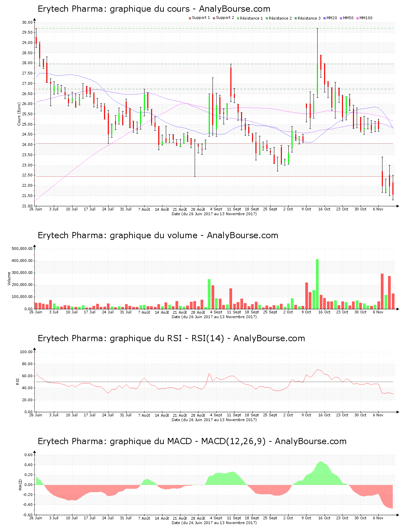Click the date range caption under MACD chart
Viewport: 412px width, 532px height.
(214, 523)
